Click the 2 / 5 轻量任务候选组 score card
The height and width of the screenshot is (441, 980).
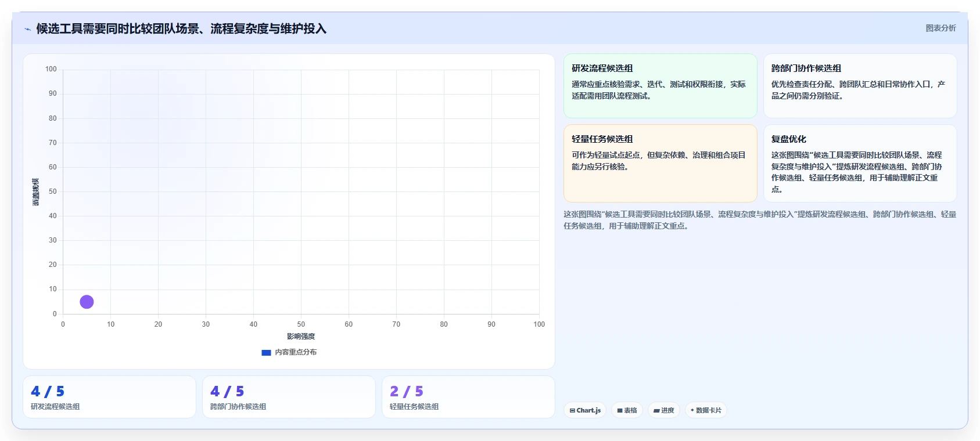pyautogui.click(x=468, y=397)
